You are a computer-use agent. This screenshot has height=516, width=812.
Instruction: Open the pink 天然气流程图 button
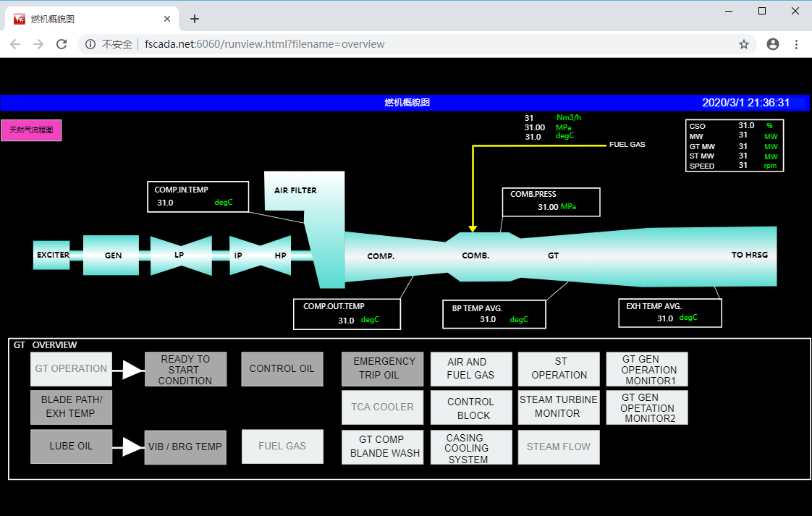(31, 130)
